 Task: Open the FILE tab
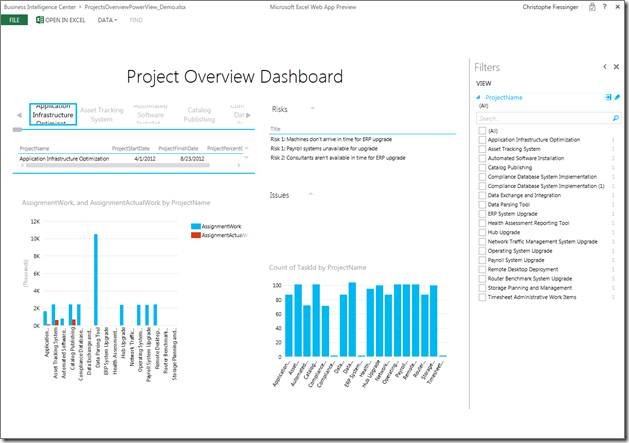point(14,19)
